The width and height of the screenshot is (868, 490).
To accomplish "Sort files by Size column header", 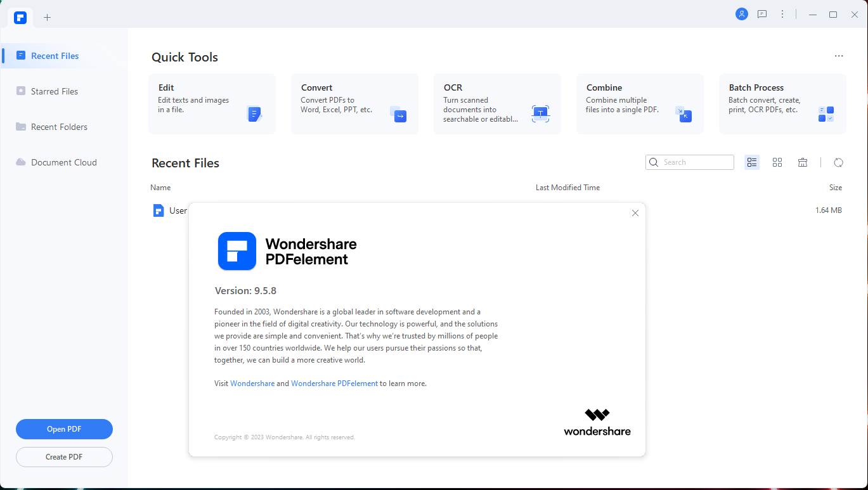I will [x=836, y=188].
